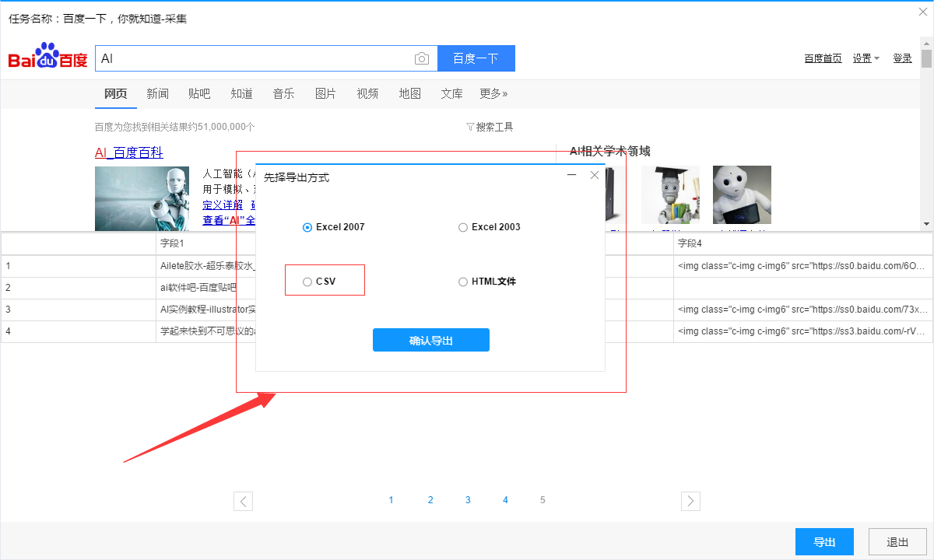Click the 退出 button
The width and height of the screenshot is (934, 560).
(x=897, y=542)
